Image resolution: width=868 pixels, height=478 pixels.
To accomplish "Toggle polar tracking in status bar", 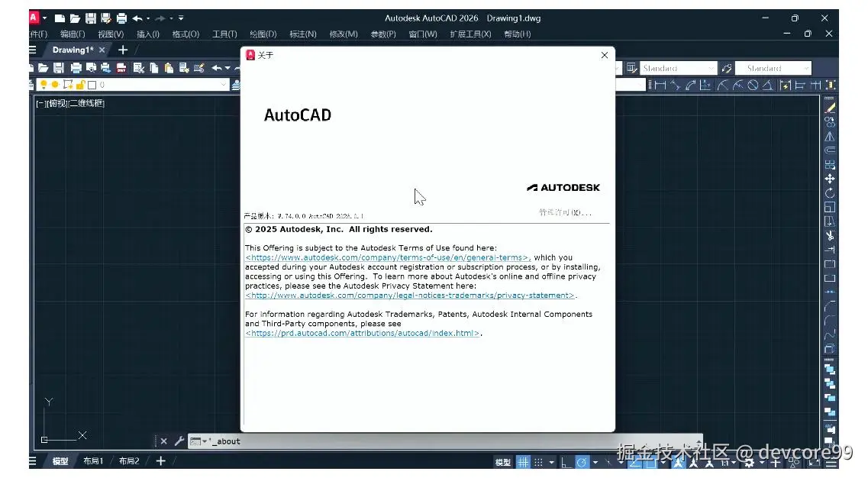I will (x=582, y=462).
